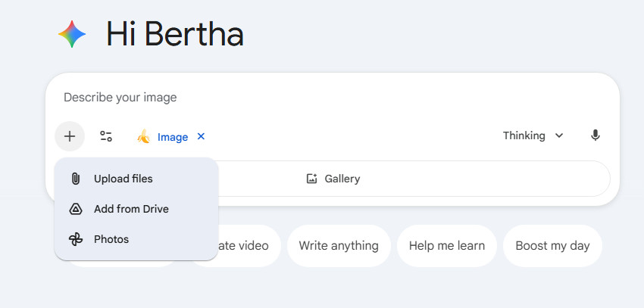
Task: Toggle the Image tool chip label
Action: [173, 137]
